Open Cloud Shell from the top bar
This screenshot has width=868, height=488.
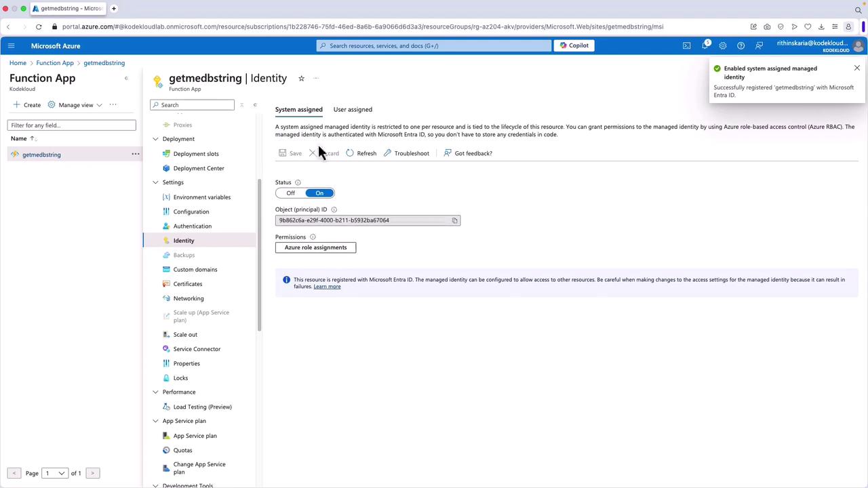686,45
